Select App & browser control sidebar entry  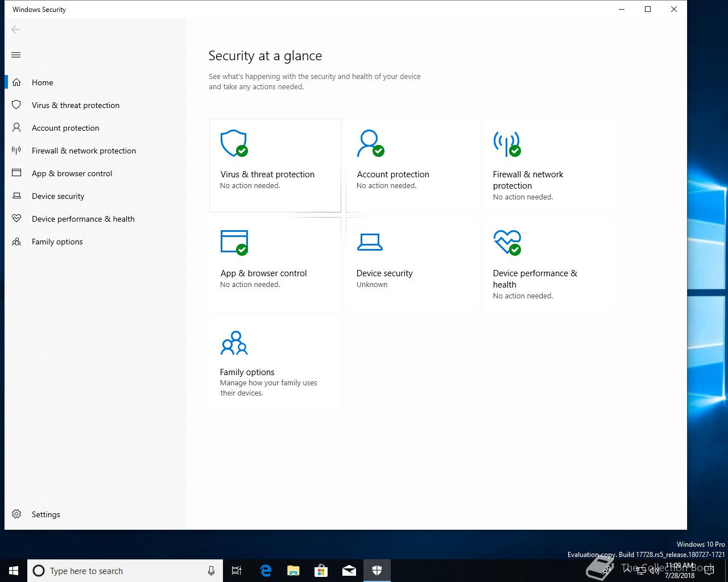(72, 173)
